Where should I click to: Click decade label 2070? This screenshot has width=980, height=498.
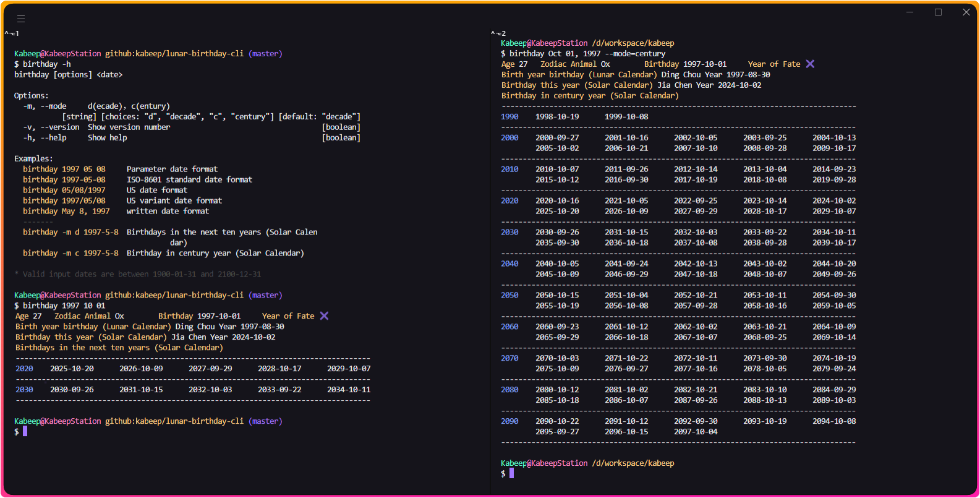point(509,359)
